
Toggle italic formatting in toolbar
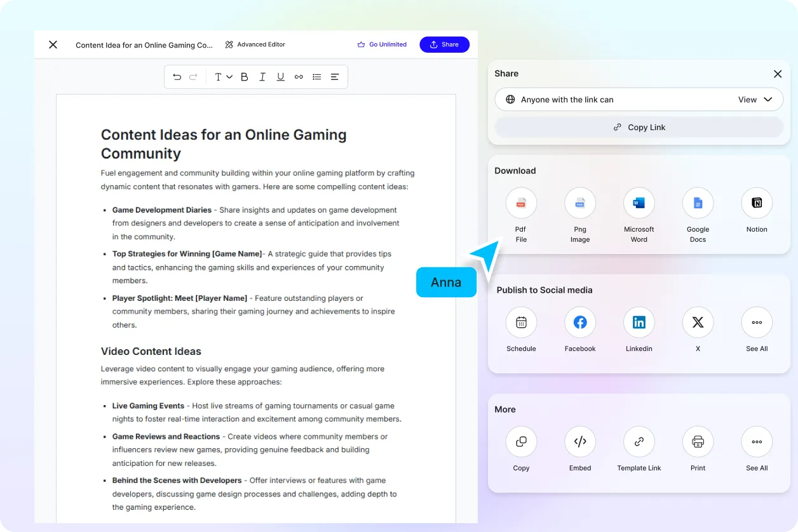click(x=262, y=77)
